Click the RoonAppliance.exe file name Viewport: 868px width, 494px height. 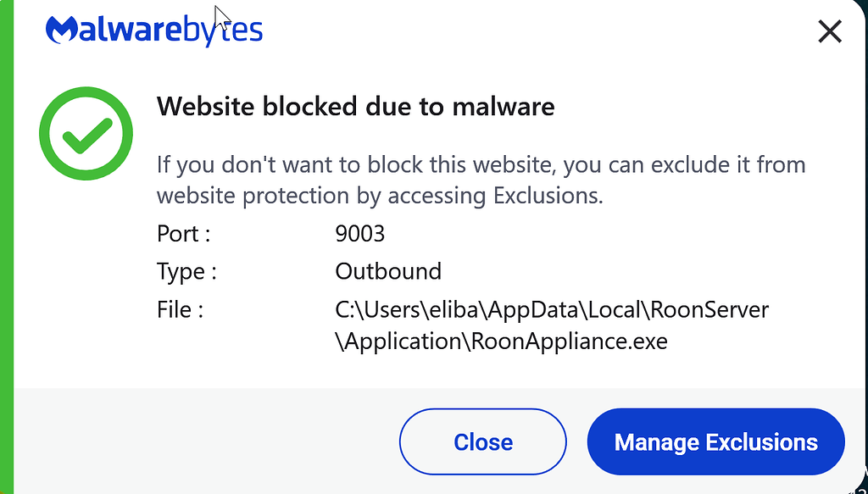[x=569, y=341]
